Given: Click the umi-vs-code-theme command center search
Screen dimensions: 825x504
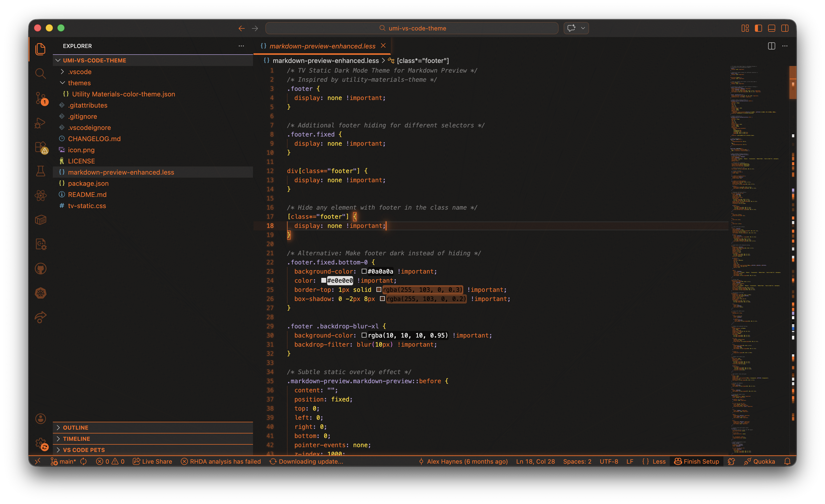Looking at the screenshot, I should [412, 28].
